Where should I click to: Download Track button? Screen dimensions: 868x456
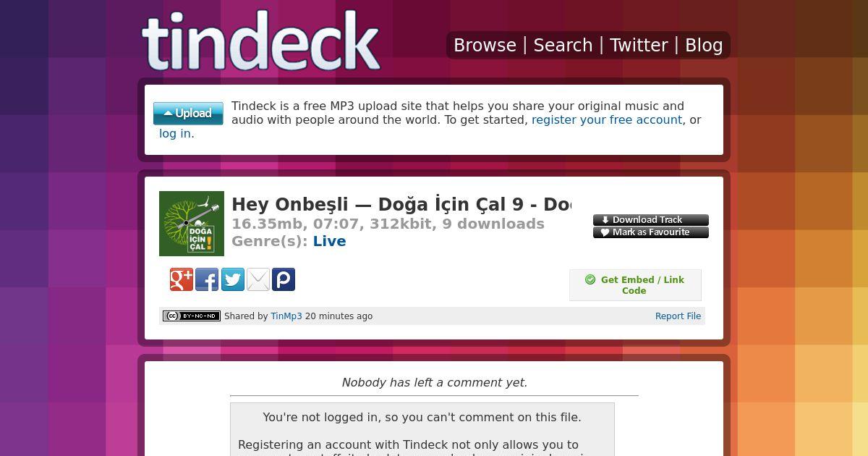[x=651, y=220]
